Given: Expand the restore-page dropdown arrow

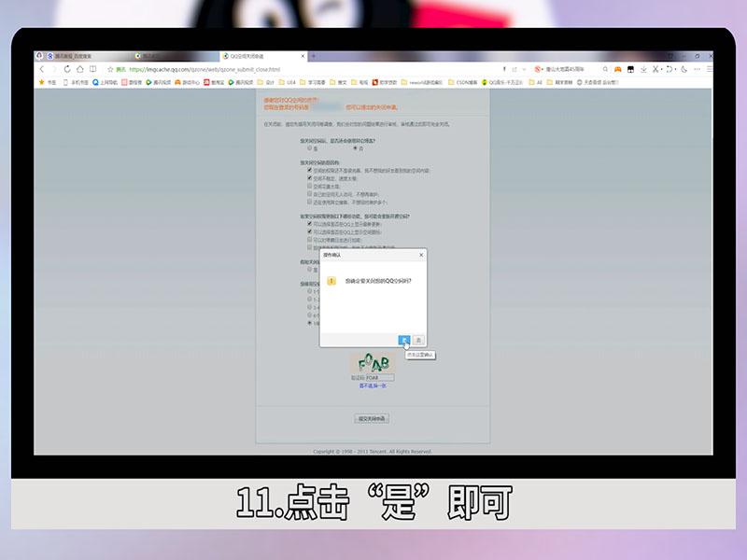Looking at the screenshot, I should (675, 69).
